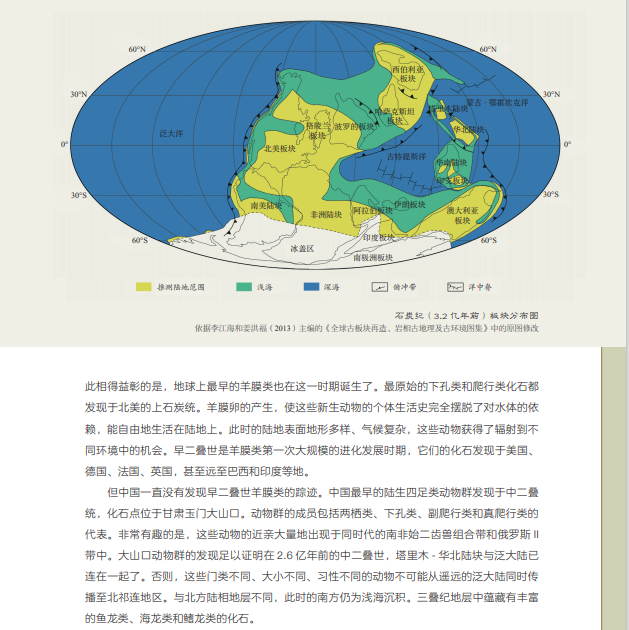Click the 哈萨克斯坦板块 map label
Viewport: 629px width, 630px height.
coord(394,116)
